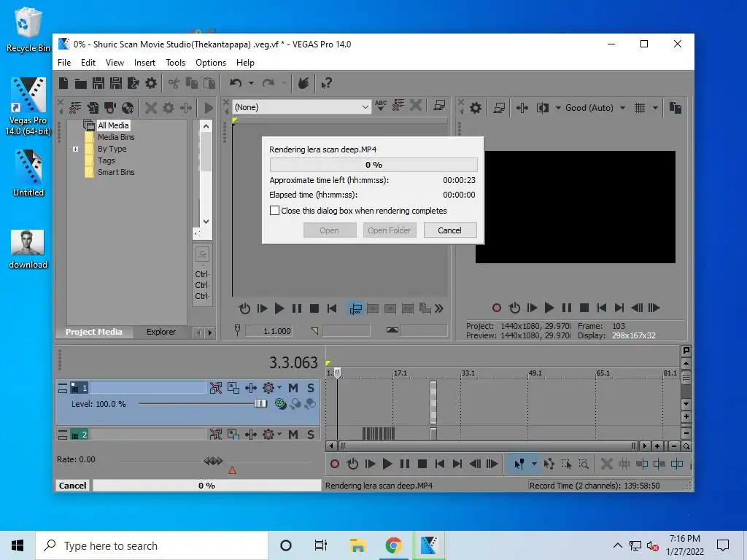The width and height of the screenshot is (747, 560).
Task: Mute Track 2 with the M button
Action: [x=293, y=434]
